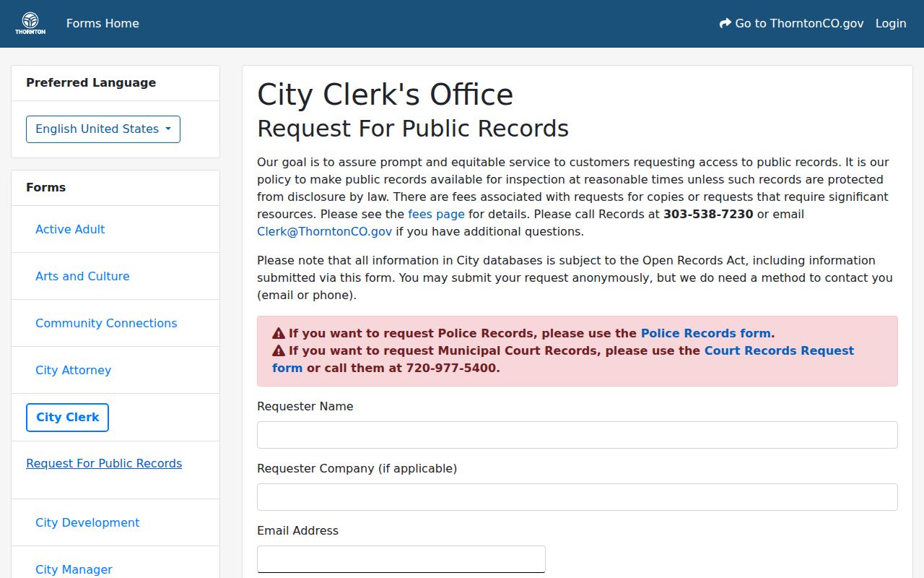Open the City Development category
The width and height of the screenshot is (924, 578).
click(87, 522)
